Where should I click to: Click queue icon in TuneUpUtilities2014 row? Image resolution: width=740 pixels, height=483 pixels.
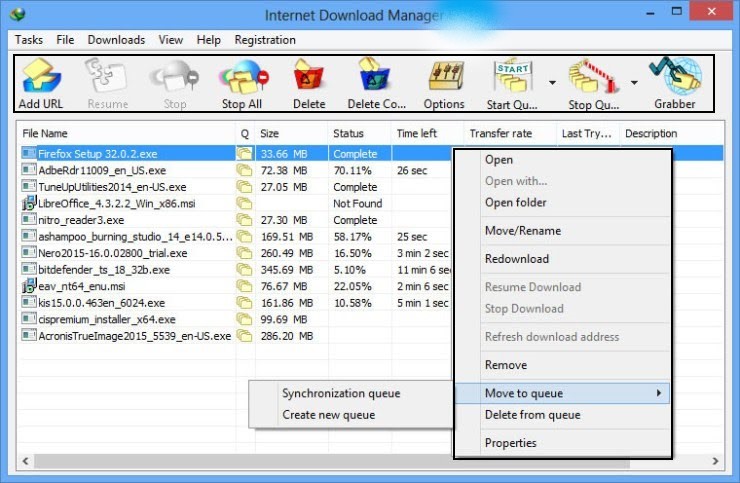(x=244, y=186)
